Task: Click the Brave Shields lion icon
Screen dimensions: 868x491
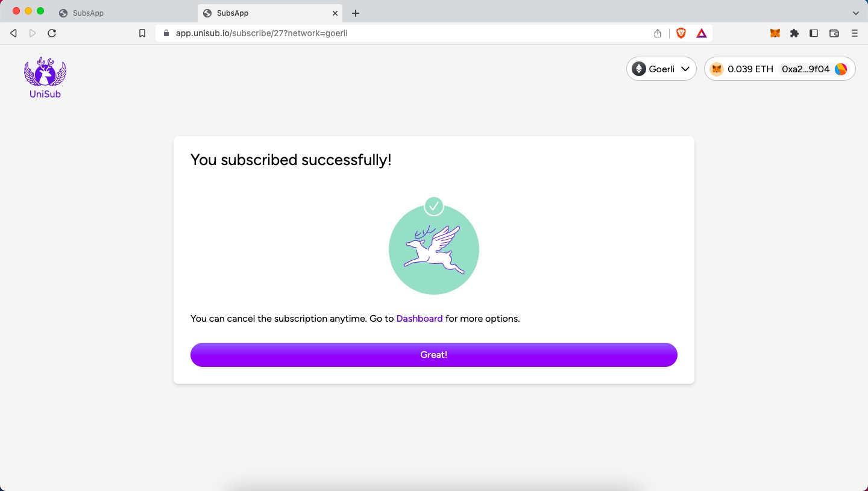Action: pos(681,33)
